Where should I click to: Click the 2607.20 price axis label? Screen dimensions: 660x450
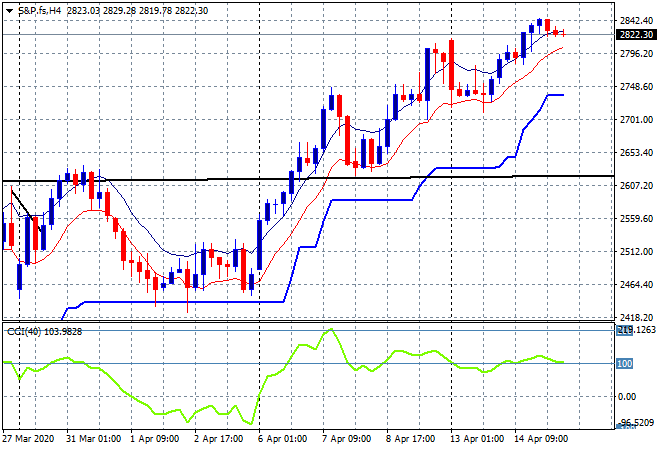[636, 186]
